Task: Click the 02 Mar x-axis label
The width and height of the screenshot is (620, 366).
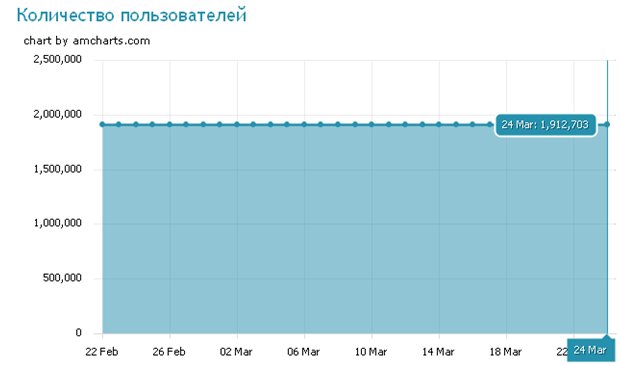Action: click(236, 351)
